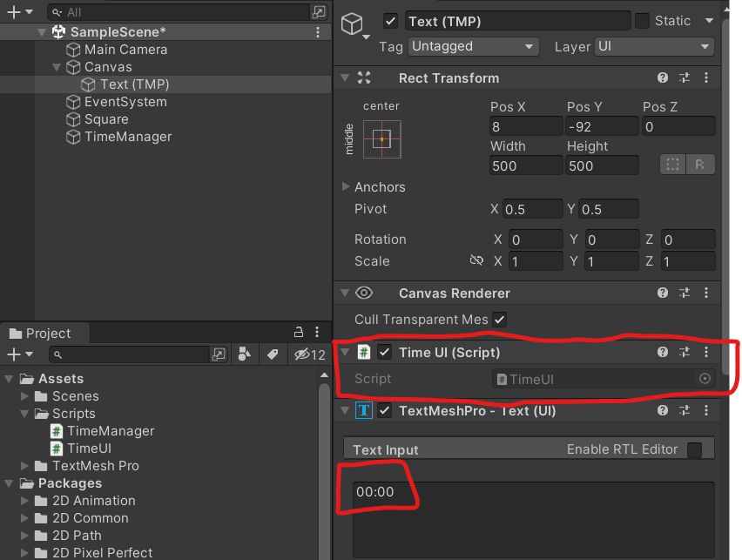The image size is (742, 560).
Task: Open Time UI script preset settings icon
Action: coord(685,353)
